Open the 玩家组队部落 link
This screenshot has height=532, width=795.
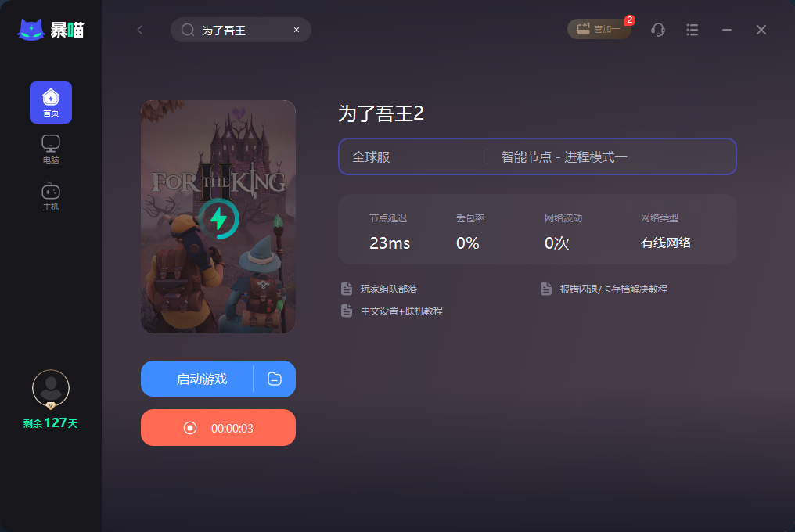(x=389, y=289)
